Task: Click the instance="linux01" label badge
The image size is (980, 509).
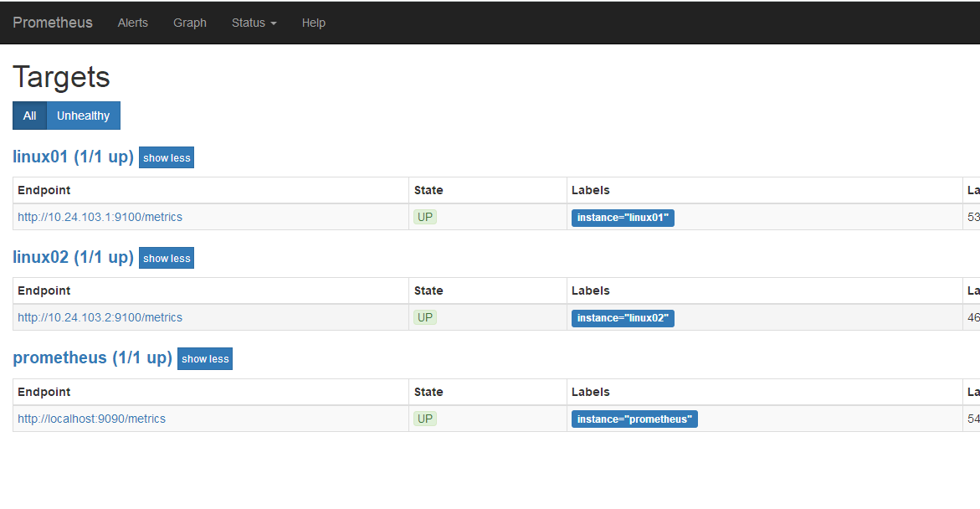Action: point(623,218)
